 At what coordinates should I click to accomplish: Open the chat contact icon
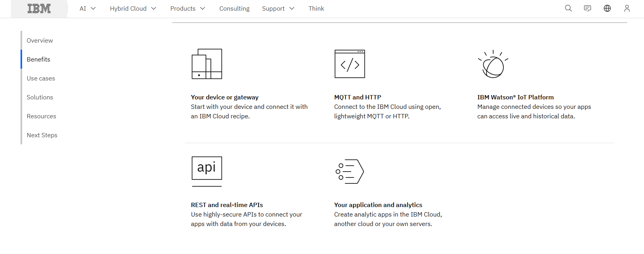click(588, 8)
